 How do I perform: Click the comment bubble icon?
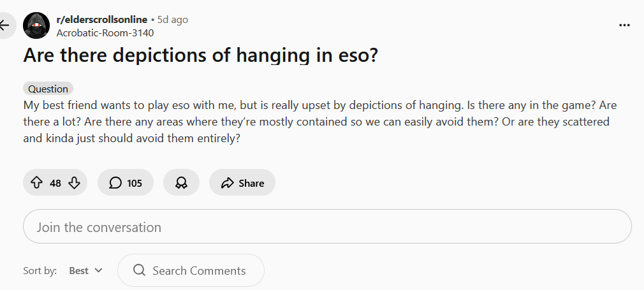[x=115, y=182]
